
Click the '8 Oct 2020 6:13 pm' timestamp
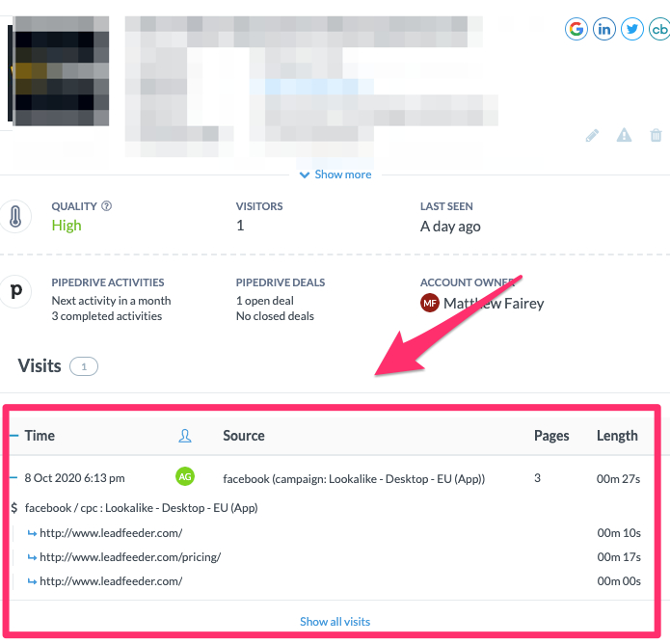[x=75, y=478]
